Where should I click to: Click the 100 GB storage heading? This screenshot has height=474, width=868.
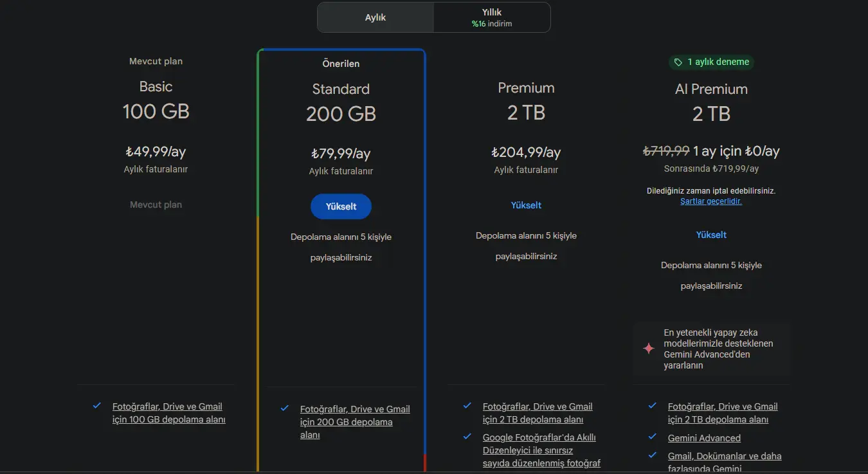pos(156,111)
